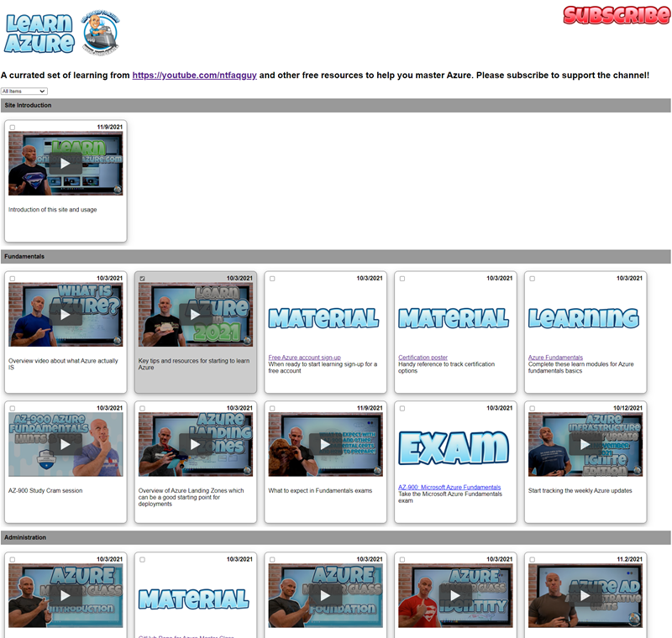
Task: Click the cartoon mascot badge logo
Action: click(100, 33)
